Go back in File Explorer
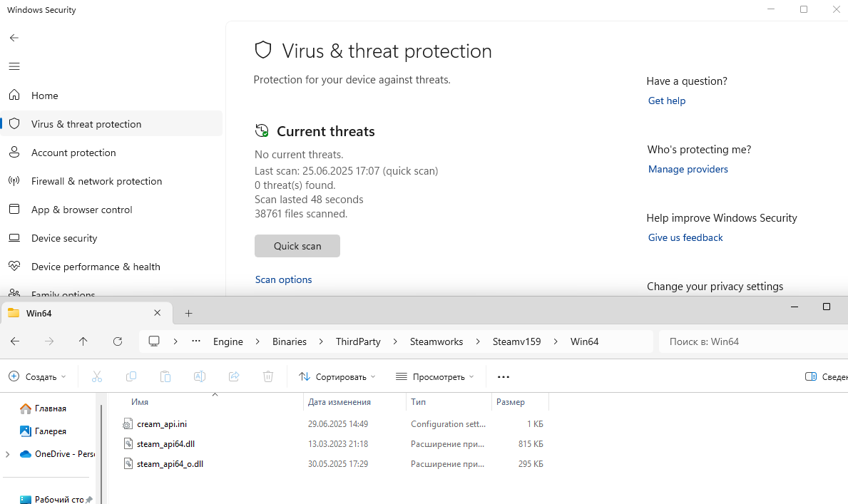Viewport: 848px width, 504px height. click(15, 341)
